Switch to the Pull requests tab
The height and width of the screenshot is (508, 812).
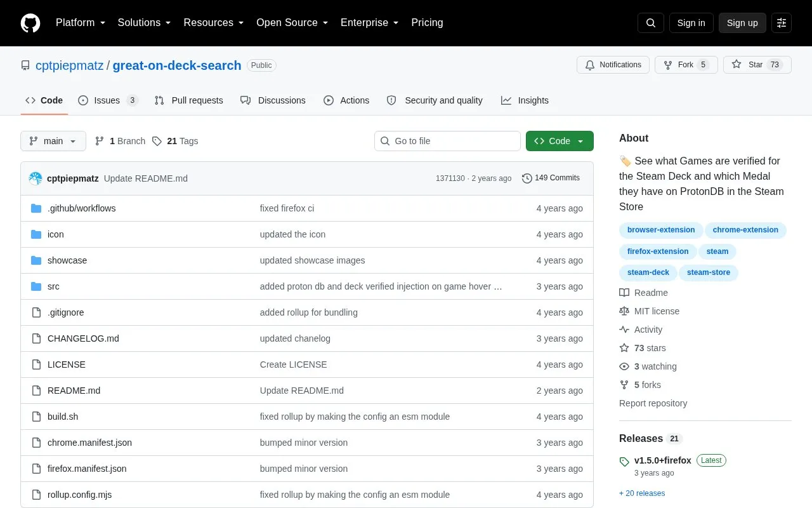point(188,100)
